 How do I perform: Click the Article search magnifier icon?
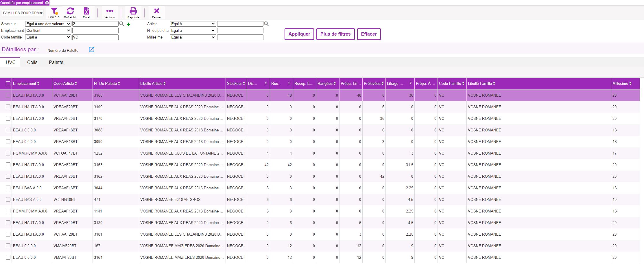coord(266,24)
